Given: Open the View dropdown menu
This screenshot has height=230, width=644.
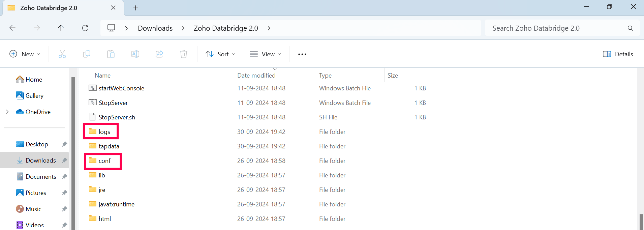Looking at the screenshot, I should point(265,54).
